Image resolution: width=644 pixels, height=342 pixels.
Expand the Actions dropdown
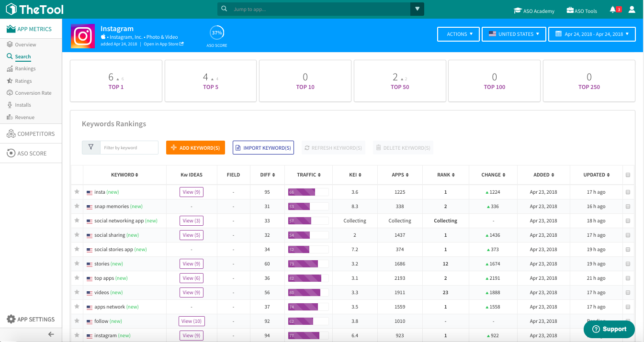[x=458, y=34]
